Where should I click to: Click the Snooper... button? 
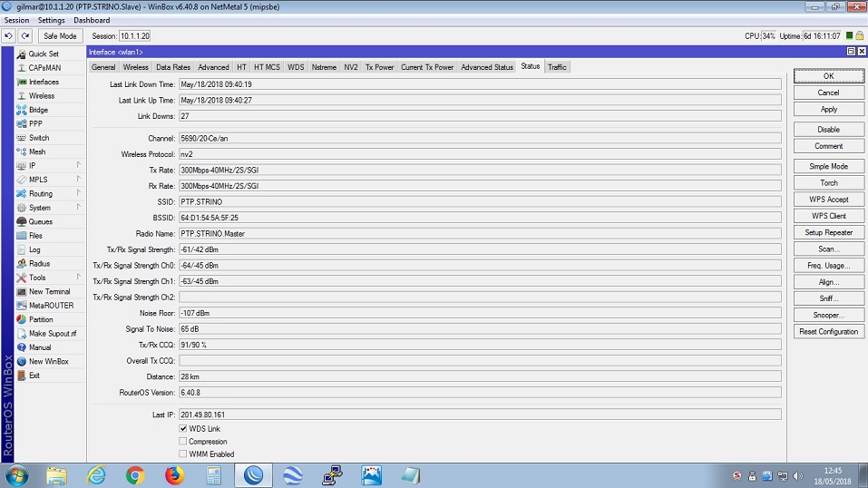(x=829, y=315)
